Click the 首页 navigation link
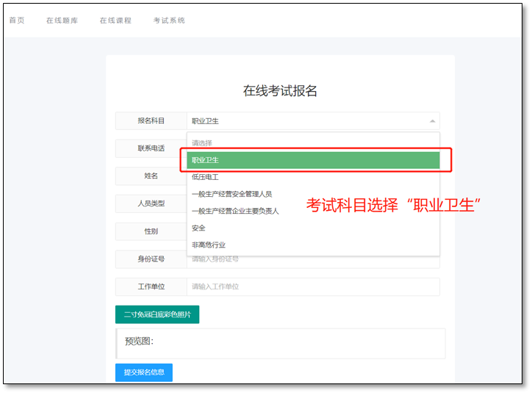The height and width of the screenshot is (393, 532). click(x=17, y=21)
